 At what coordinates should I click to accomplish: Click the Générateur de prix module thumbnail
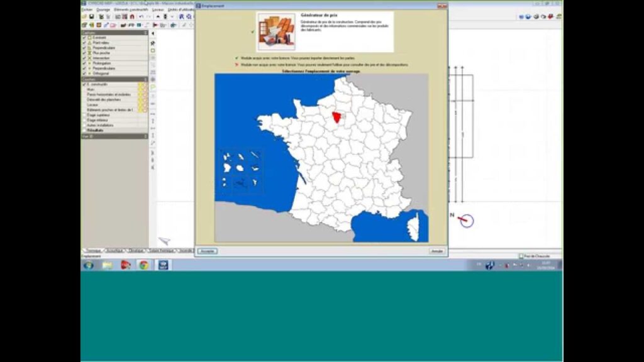point(276,31)
